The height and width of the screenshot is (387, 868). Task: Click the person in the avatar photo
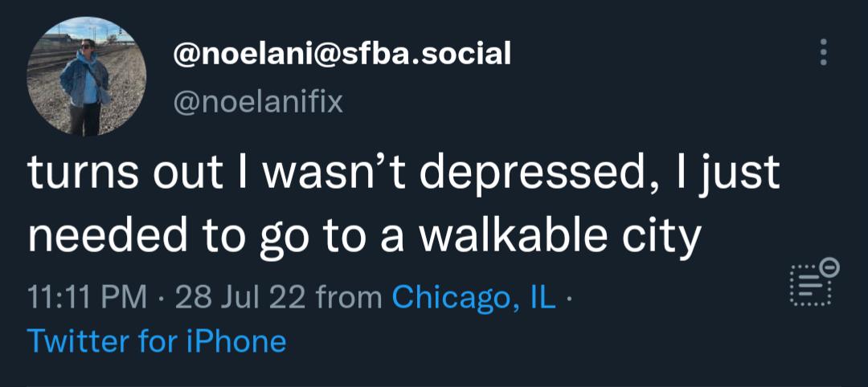pos(85,84)
